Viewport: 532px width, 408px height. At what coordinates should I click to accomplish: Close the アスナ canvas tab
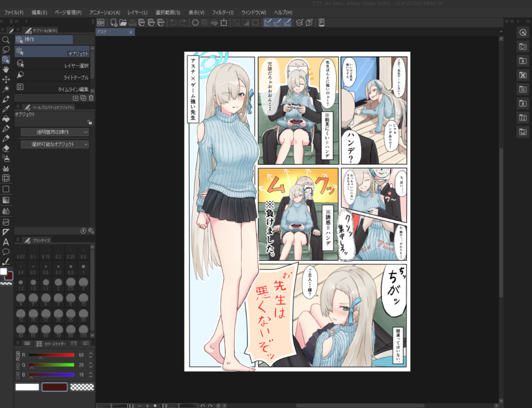coord(131,32)
